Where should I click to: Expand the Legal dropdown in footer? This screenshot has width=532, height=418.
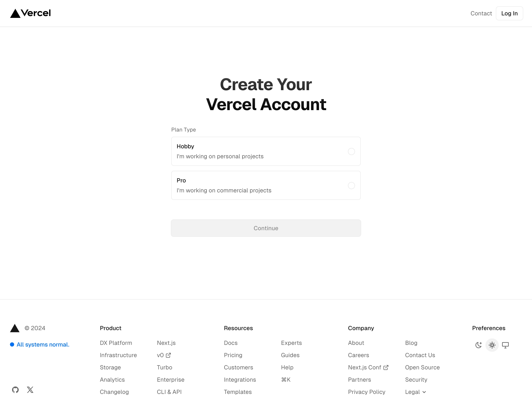[415, 392]
